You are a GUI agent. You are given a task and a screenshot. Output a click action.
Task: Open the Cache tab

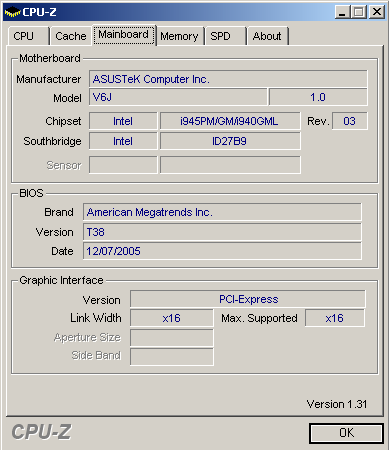(71, 36)
